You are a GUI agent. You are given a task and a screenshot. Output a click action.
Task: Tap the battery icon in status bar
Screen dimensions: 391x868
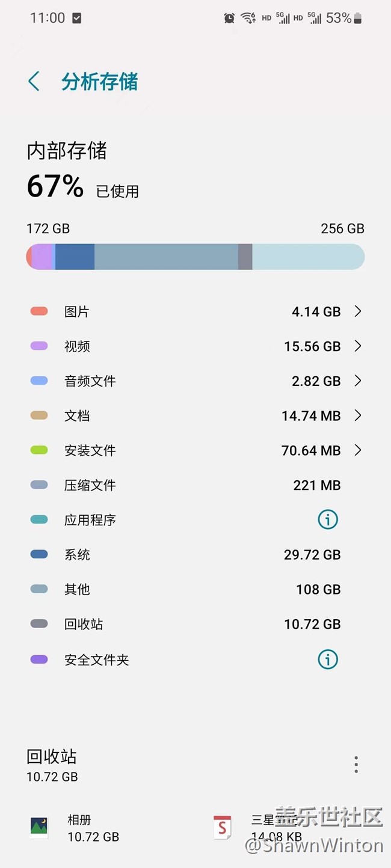tap(358, 18)
